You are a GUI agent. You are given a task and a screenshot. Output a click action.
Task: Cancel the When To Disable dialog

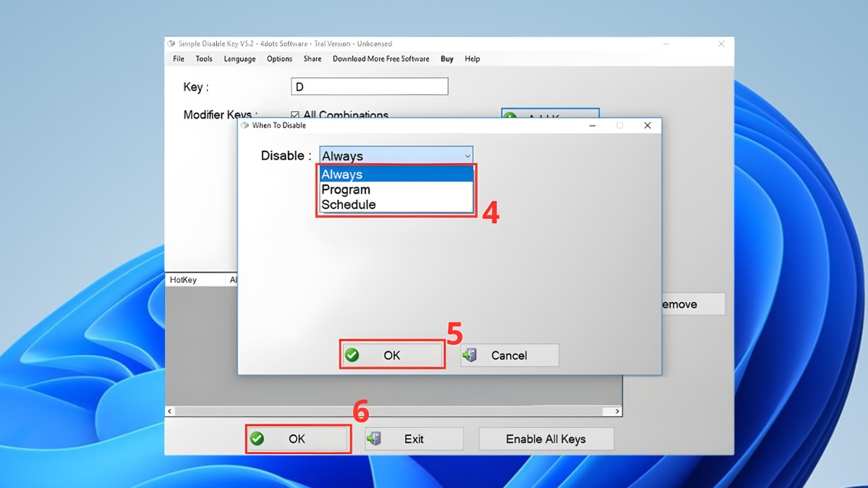click(x=509, y=355)
